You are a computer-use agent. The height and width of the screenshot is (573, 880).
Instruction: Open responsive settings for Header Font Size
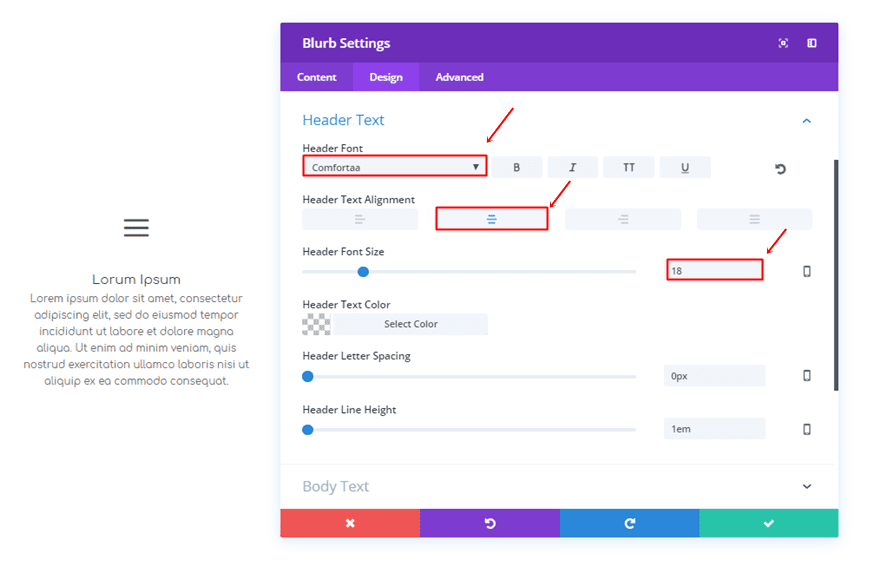(807, 271)
